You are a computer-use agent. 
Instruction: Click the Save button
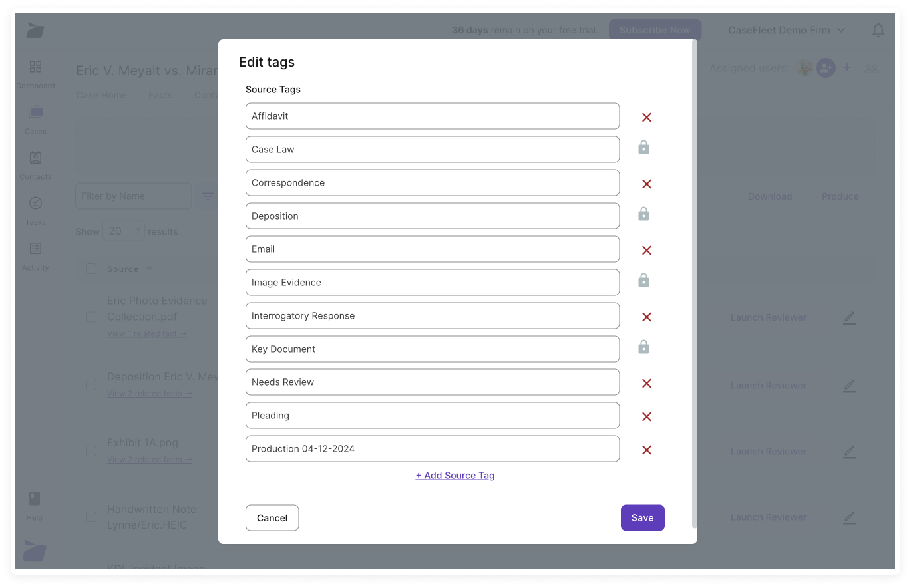point(642,517)
